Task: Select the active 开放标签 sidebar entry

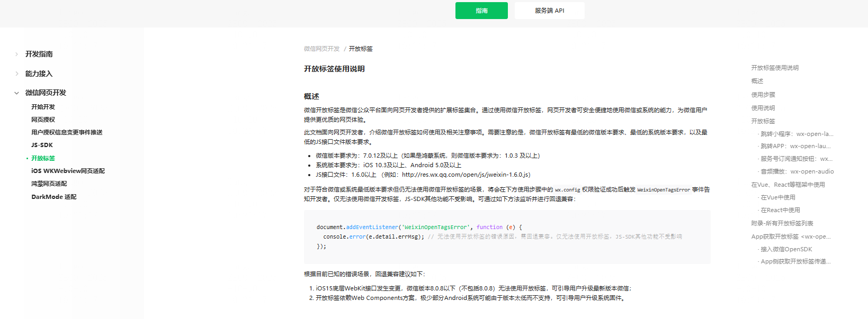Action: (x=43, y=158)
